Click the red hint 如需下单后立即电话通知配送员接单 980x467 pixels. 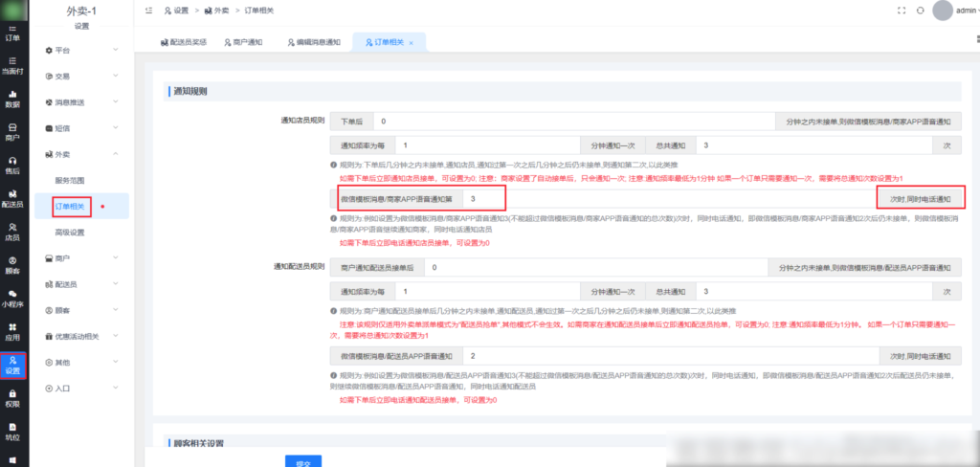(418, 399)
